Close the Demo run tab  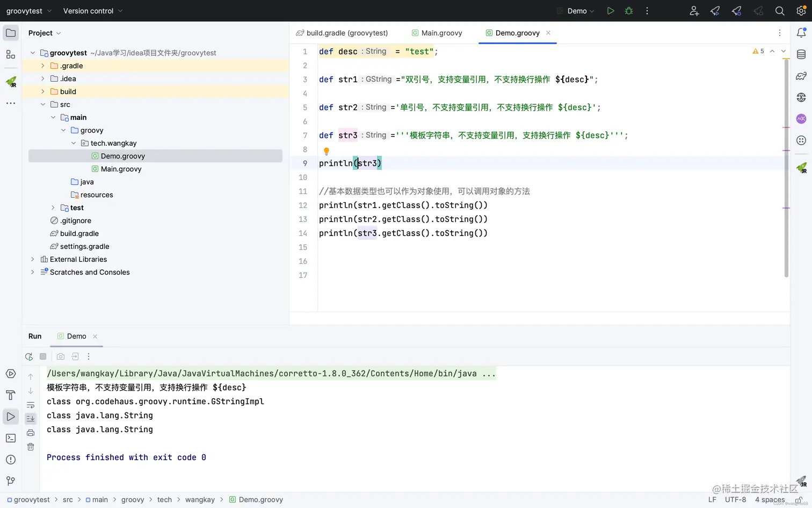(95, 337)
